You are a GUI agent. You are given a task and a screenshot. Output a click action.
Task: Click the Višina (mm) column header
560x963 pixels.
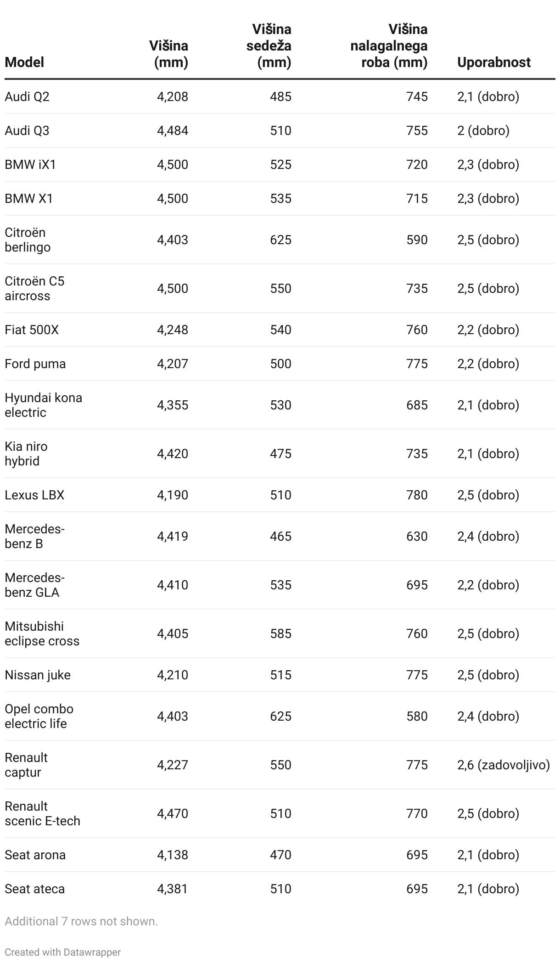[x=168, y=54]
